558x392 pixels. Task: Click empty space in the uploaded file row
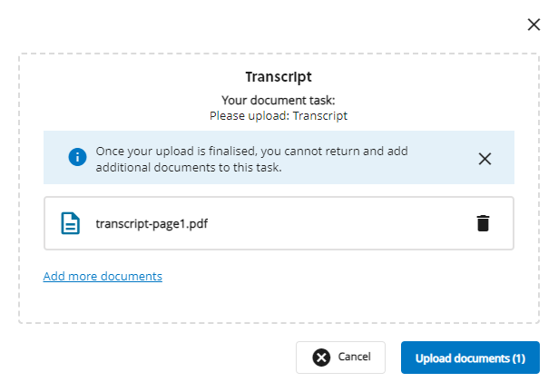coord(345,223)
